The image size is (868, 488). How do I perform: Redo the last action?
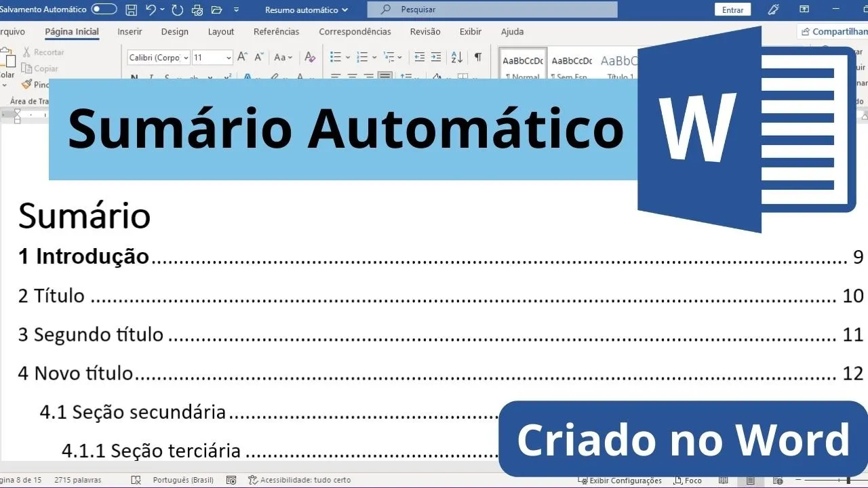coord(177,9)
